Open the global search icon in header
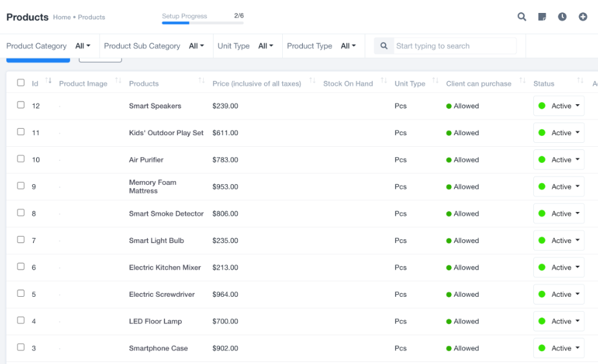598x364 pixels. point(522,17)
